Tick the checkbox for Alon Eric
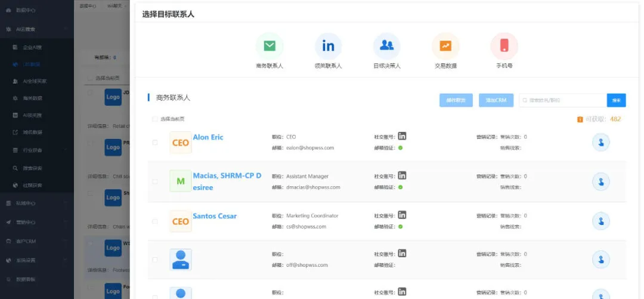This screenshot has width=644, height=299. [x=155, y=143]
